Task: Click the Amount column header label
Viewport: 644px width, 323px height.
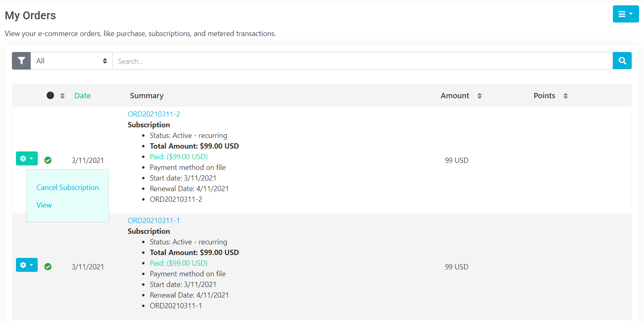Action: (455, 96)
